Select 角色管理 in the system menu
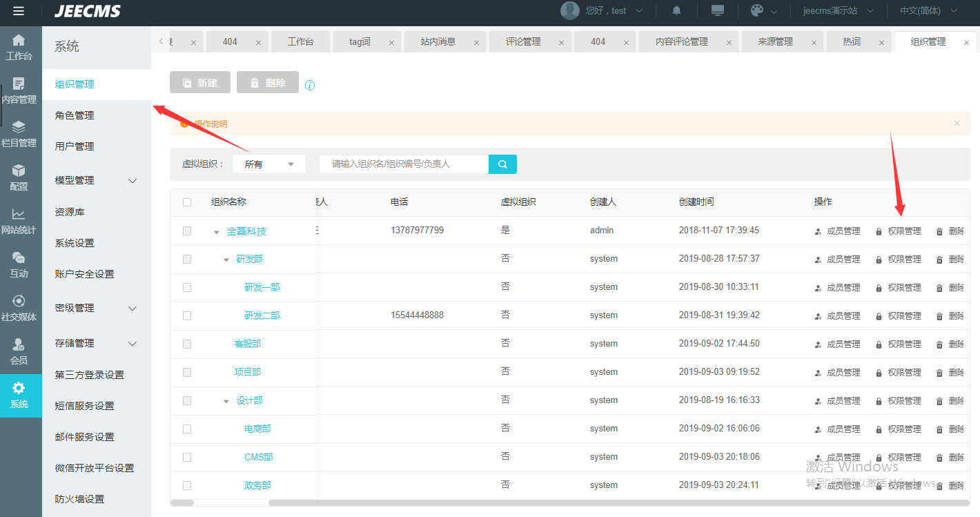Image resolution: width=980 pixels, height=517 pixels. tap(75, 115)
